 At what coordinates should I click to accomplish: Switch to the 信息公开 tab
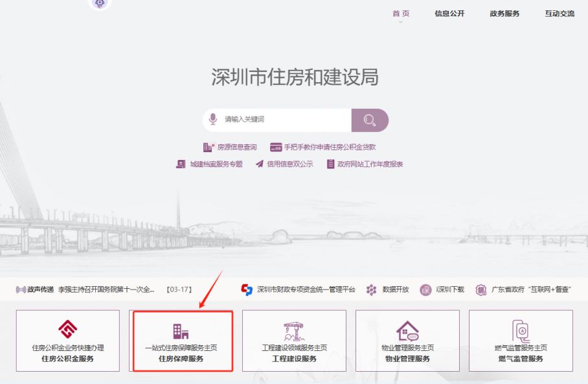coord(450,13)
